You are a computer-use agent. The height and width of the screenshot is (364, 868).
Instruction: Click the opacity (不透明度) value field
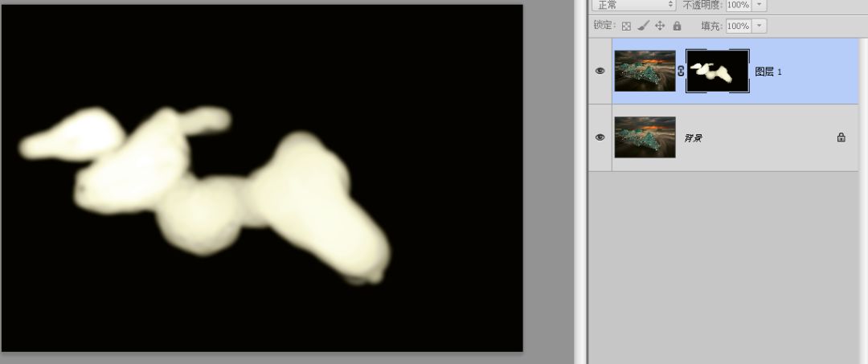point(738,5)
